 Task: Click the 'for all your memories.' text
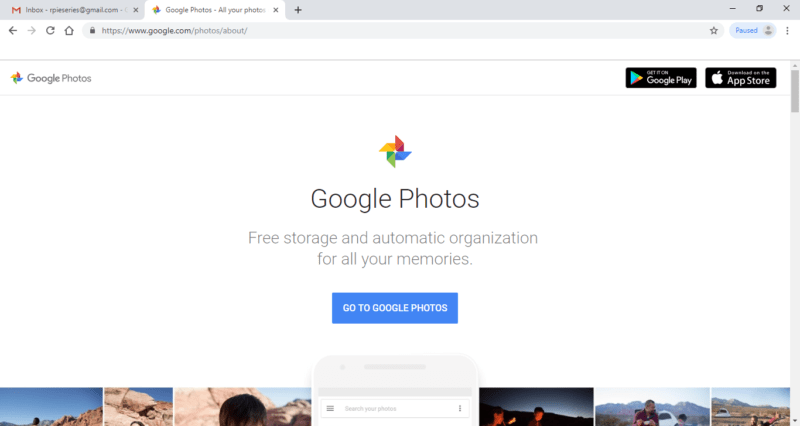tap(395, 259)
